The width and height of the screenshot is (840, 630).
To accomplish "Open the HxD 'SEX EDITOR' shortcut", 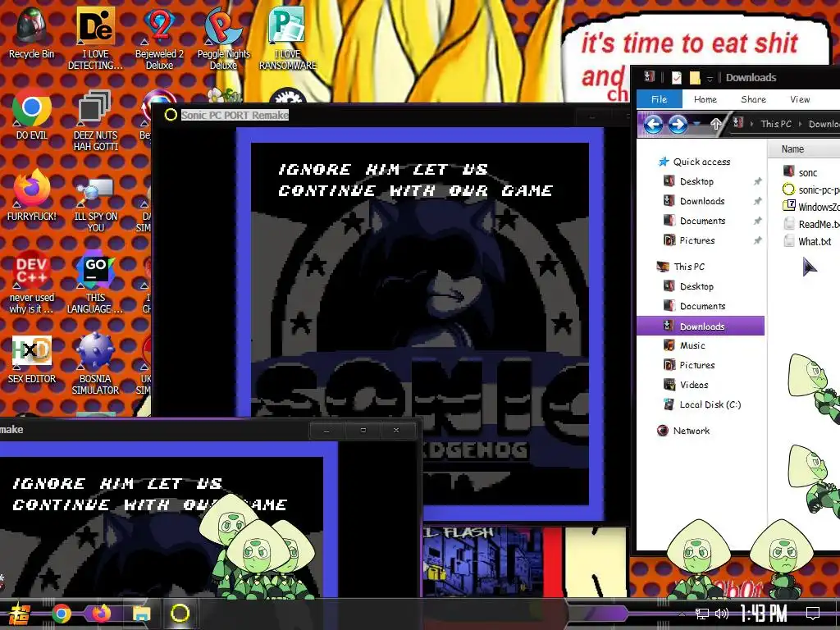I will pyautogui.click(x=32, y=359).
